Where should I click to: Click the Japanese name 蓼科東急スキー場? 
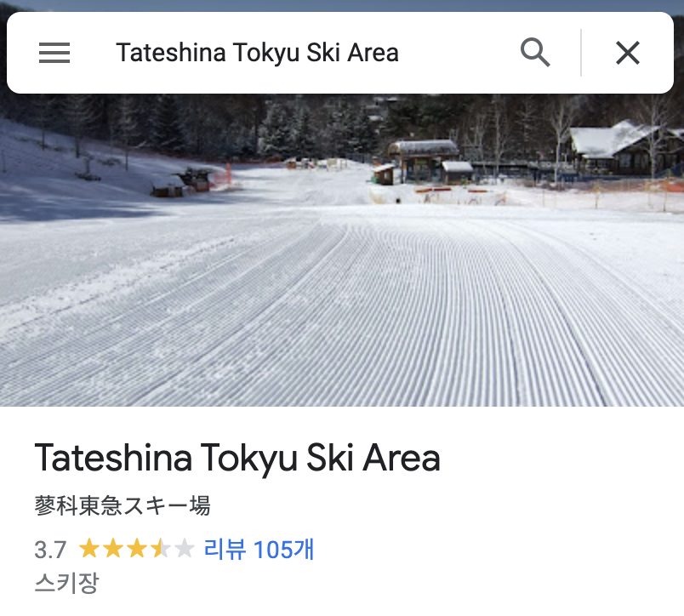click(123, 506)
